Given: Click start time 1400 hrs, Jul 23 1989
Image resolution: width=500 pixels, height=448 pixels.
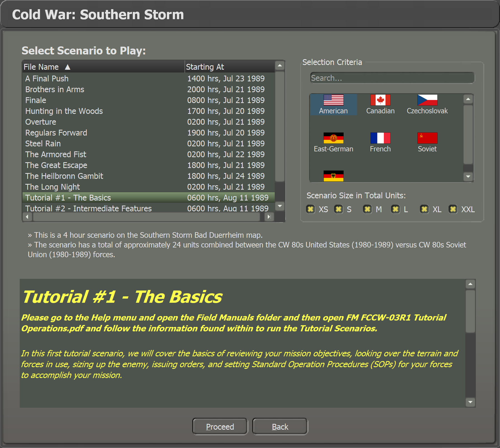Looking at the screenshot, I should 226,79.
